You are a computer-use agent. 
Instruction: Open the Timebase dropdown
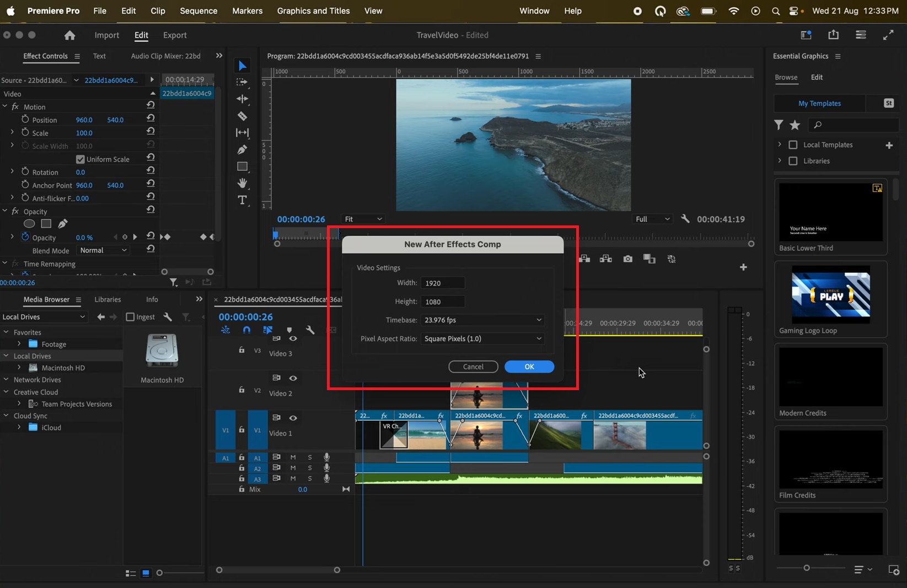tap(482, 320)
